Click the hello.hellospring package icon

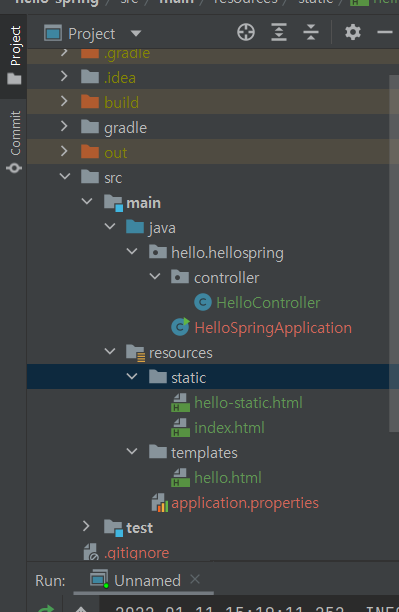click(x=158, y=252)
